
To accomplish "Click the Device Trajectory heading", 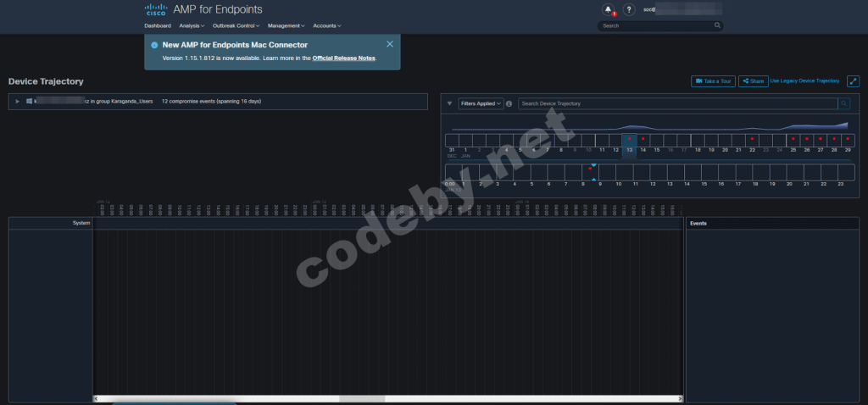I will click(x=46, y=81).
